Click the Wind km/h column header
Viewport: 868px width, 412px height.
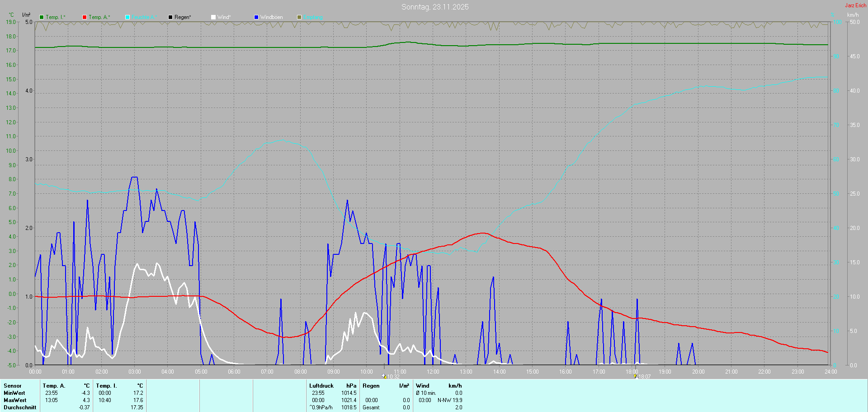point(439,386)
